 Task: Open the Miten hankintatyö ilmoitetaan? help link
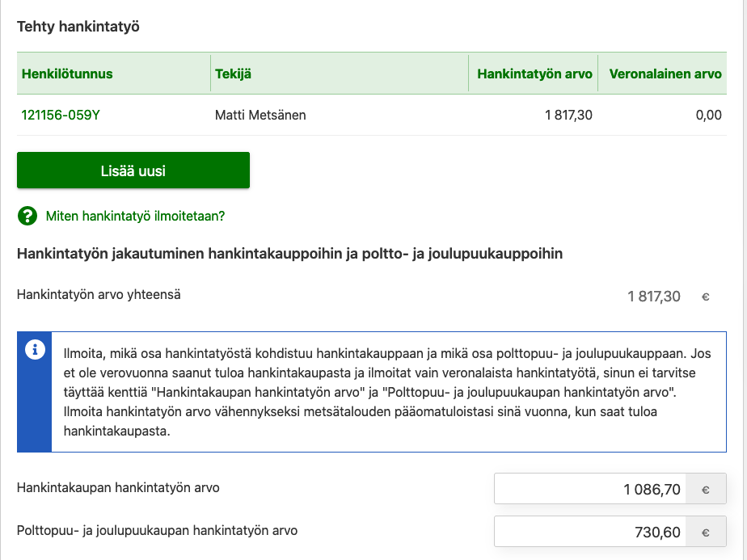tap(135, 217)
